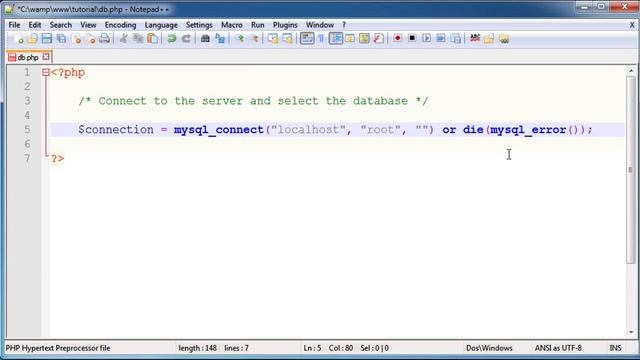The height and width of the screenshot is (360, 640).
Task: Click the closing ?> tag on line 7
Action: tap(58, 158)
